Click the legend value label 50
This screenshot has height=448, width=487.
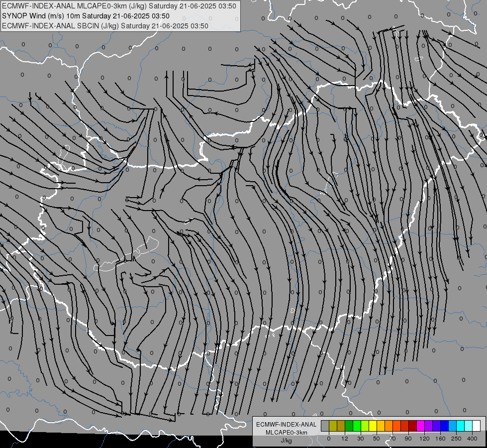pos(377,439)
